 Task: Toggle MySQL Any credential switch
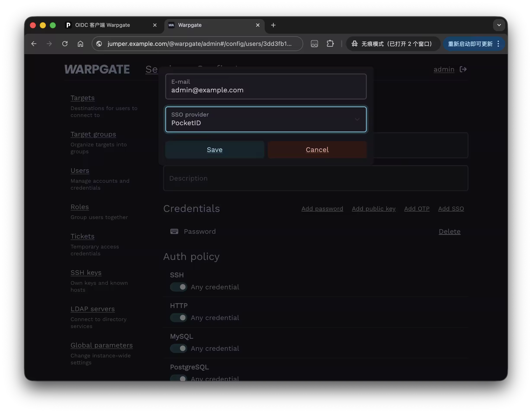(179, 349)
